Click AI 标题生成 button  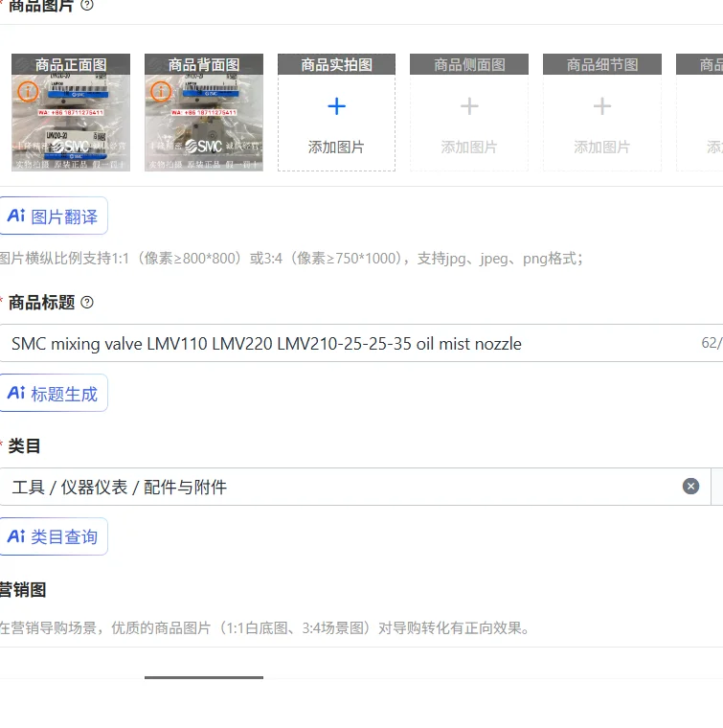tap(54, 394)
